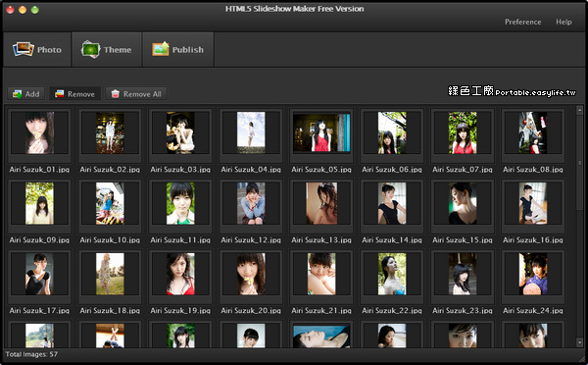The height and width of the screenshot is (365, 588).
Task: Click the green zoom window button
Action: click(35, 10)
